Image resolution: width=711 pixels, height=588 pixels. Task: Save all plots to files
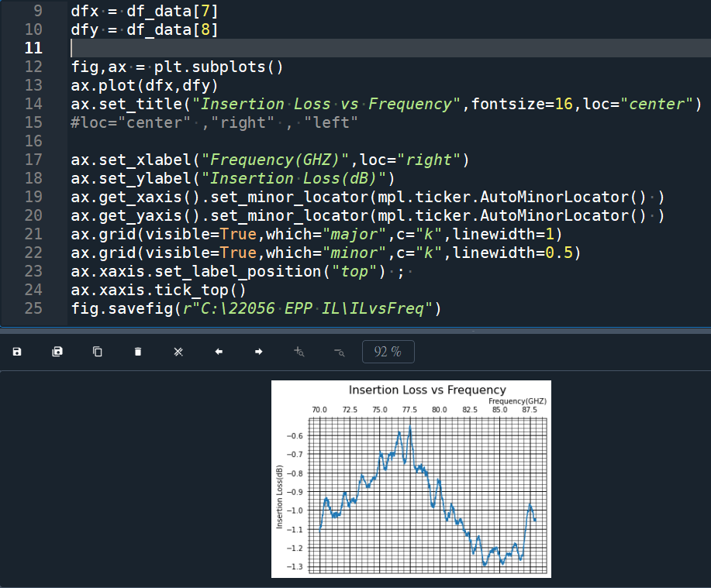[x=57, y=351]
